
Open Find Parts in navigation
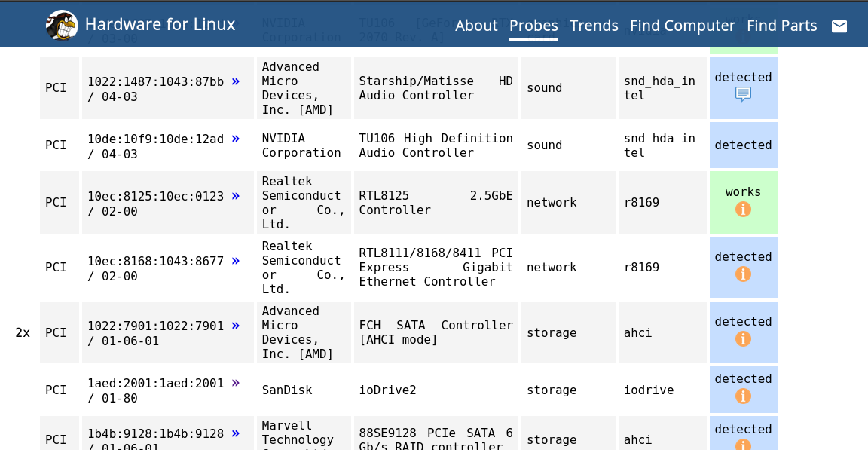[781, 26]
